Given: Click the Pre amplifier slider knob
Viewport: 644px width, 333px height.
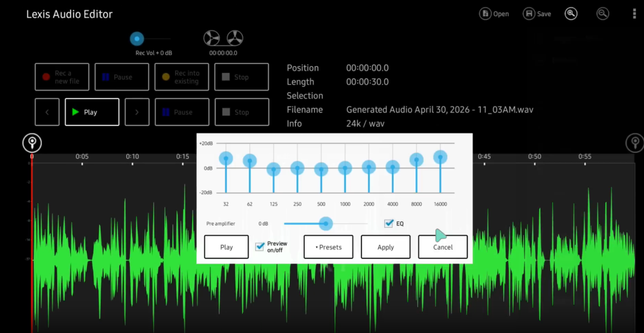Looking at the screenshot, I should (326, 224).
